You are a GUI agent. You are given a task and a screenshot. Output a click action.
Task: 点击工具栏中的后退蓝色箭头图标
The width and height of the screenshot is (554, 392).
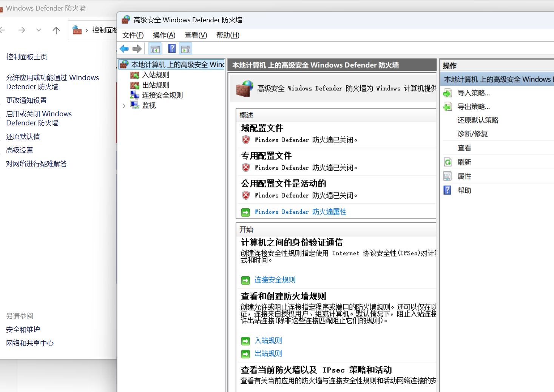click(124, 48)
